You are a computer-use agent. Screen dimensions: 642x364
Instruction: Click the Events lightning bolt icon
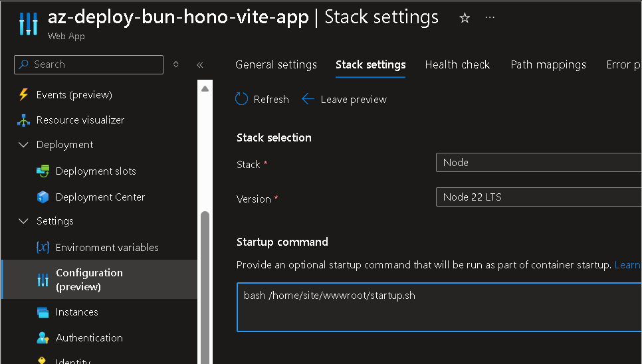tap(24, 95)
